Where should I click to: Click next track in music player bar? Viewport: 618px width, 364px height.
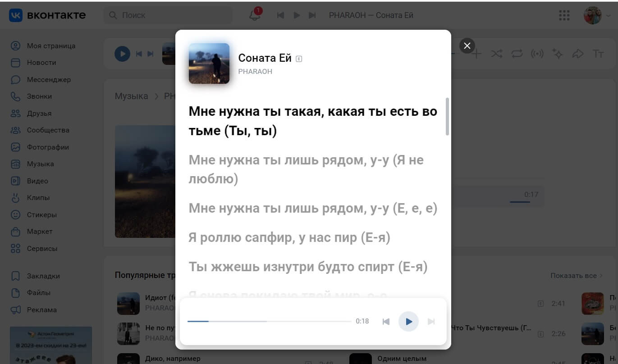point(151,54)
